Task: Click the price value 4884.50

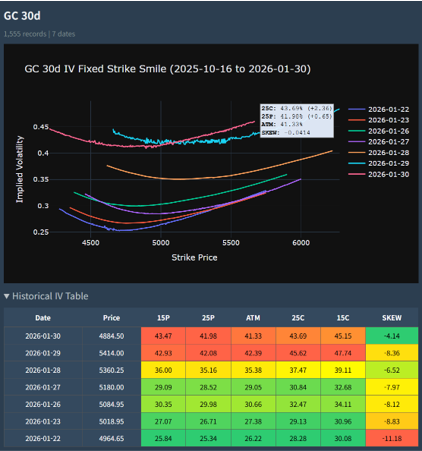Action: [111, 336]
